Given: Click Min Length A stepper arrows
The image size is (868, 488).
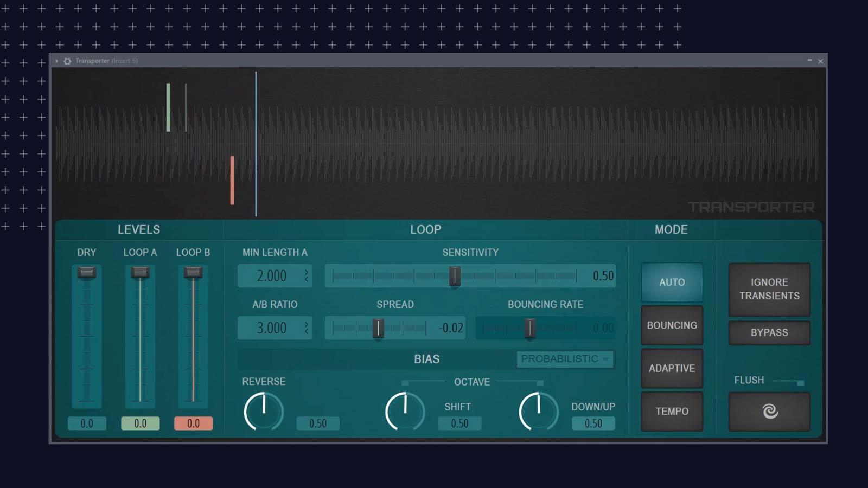Looking at the screenshot, I should click(x=307, y=276).
